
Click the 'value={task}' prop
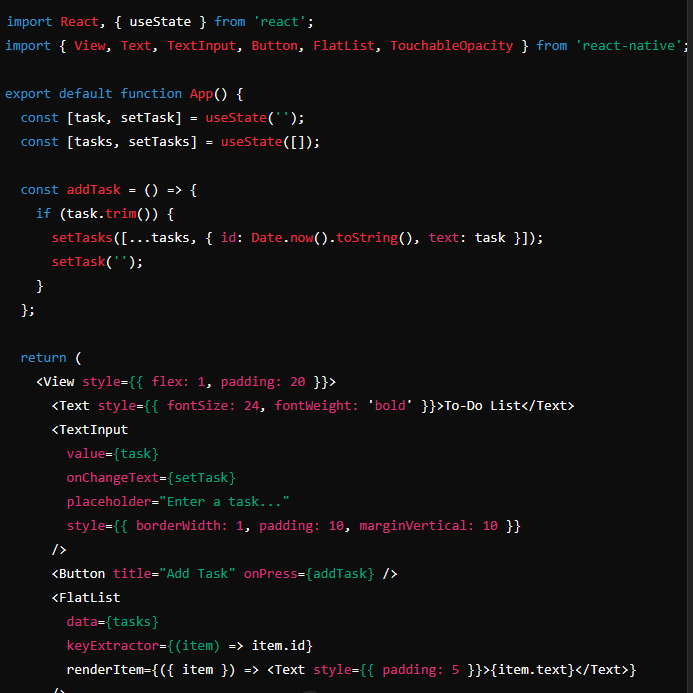113,453
